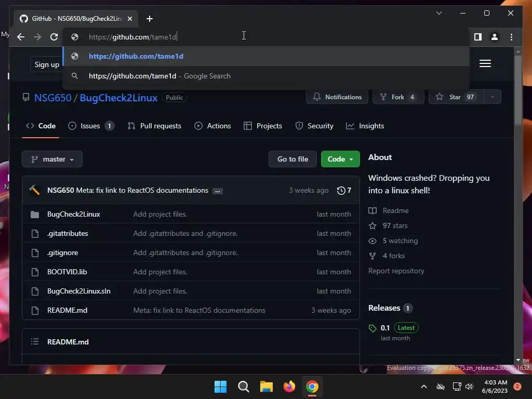
Task: Open Chrome side panel icon
Action: point(478,37)
